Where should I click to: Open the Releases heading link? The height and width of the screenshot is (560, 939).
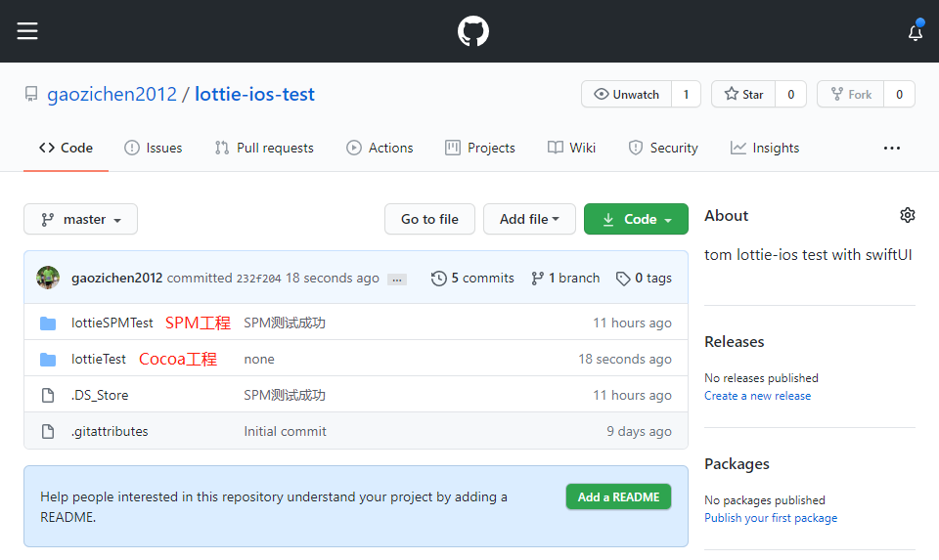coord(735,342)
